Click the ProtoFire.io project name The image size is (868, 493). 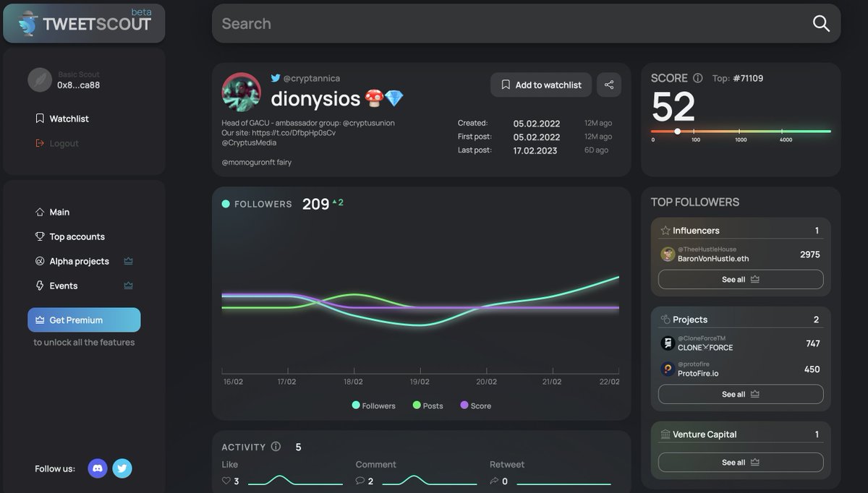point(698,374)
